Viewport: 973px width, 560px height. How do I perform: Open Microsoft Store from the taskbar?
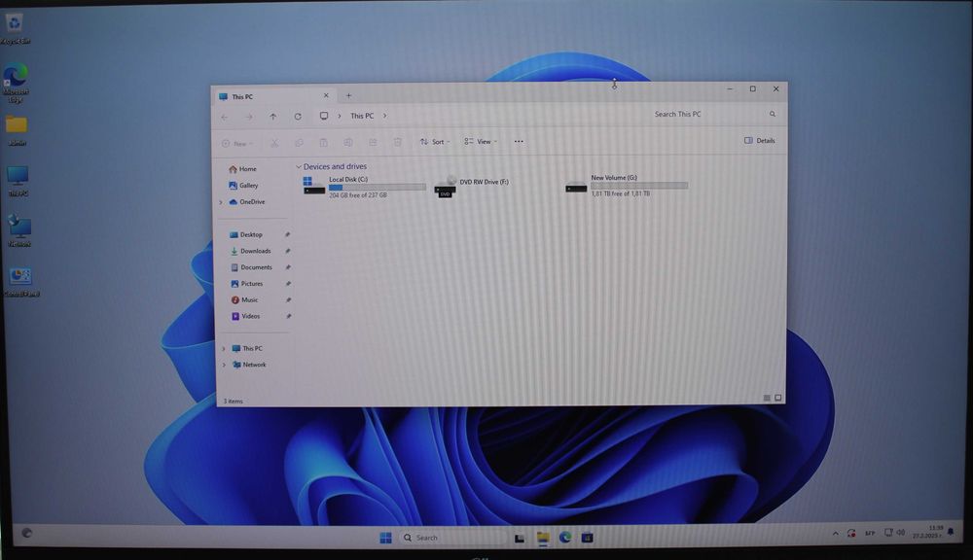click(587, 538)
